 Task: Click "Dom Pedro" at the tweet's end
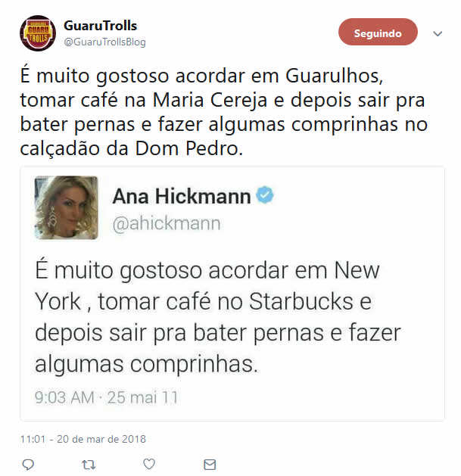coord(189,149)
